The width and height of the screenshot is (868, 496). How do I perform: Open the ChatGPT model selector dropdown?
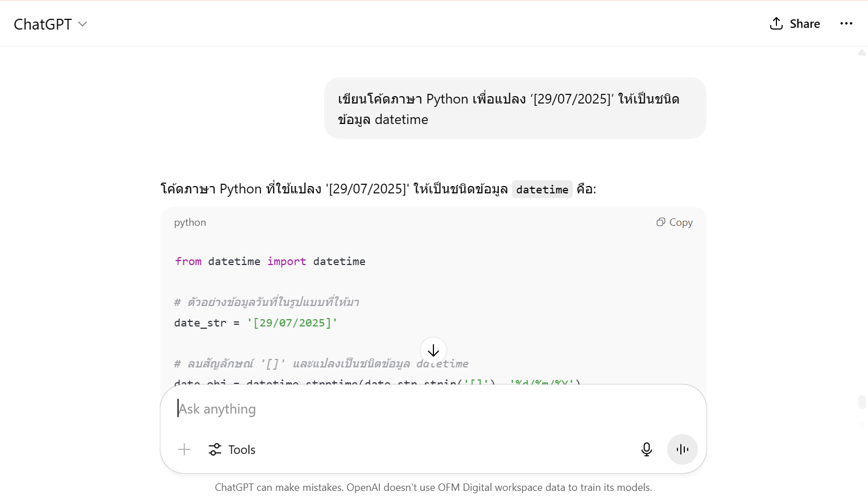[x=50, y=24]
